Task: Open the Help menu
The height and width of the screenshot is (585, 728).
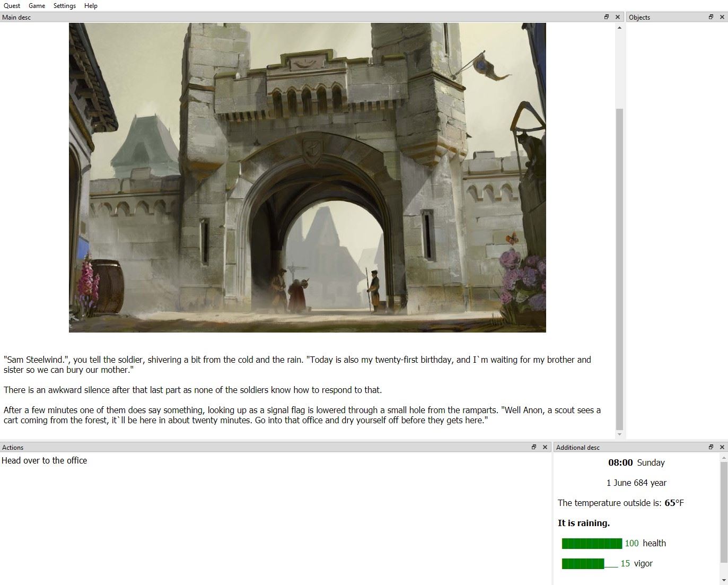Action: pos(91,6)
